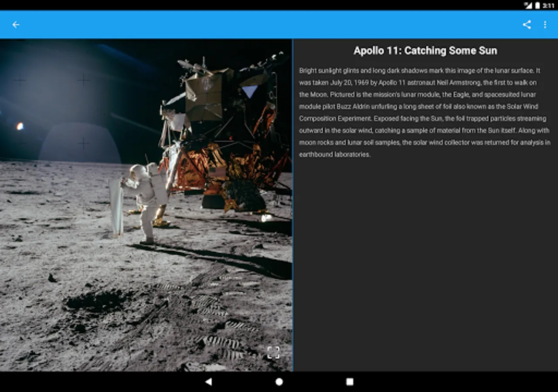Go back using the arrow icon

click(16, 25)
